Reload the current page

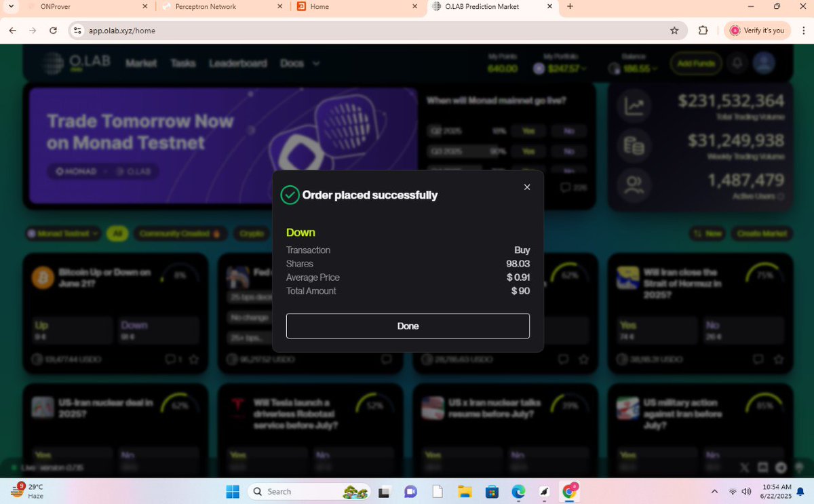click(x=53, y=31)
